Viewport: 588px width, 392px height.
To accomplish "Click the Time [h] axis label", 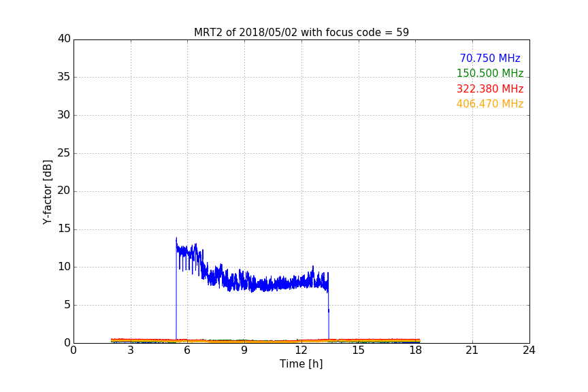I will pos(301,363).
